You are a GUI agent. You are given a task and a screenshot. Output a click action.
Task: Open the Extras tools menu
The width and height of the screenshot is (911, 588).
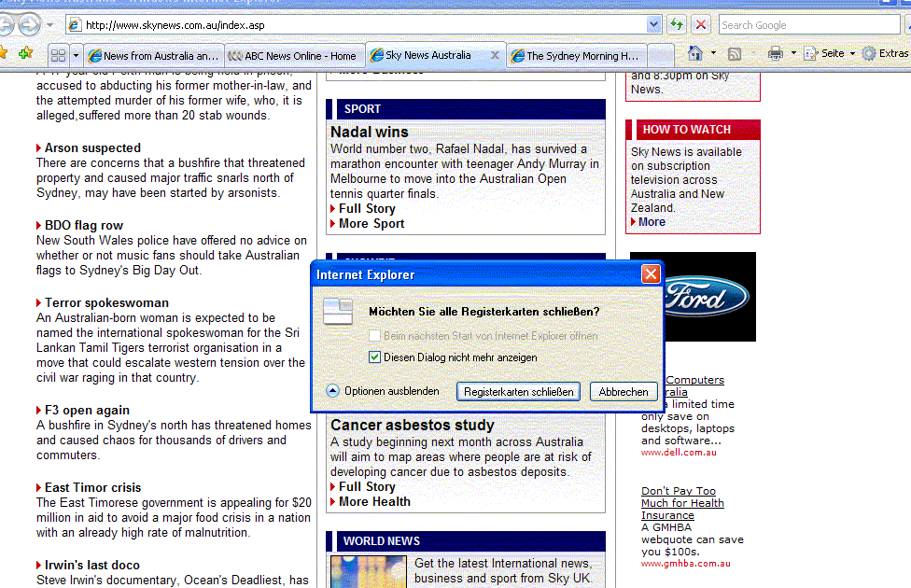point(885,53)
